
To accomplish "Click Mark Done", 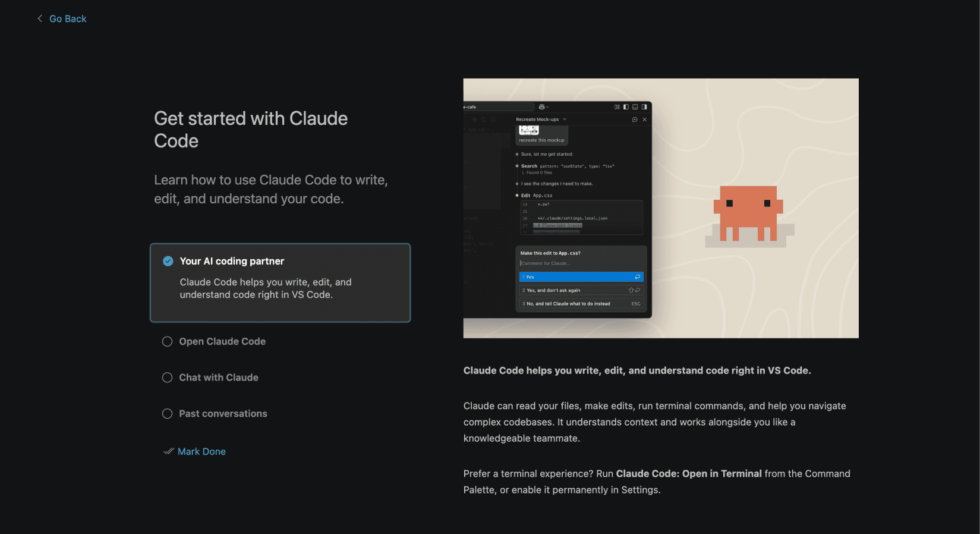I will 201,451.
